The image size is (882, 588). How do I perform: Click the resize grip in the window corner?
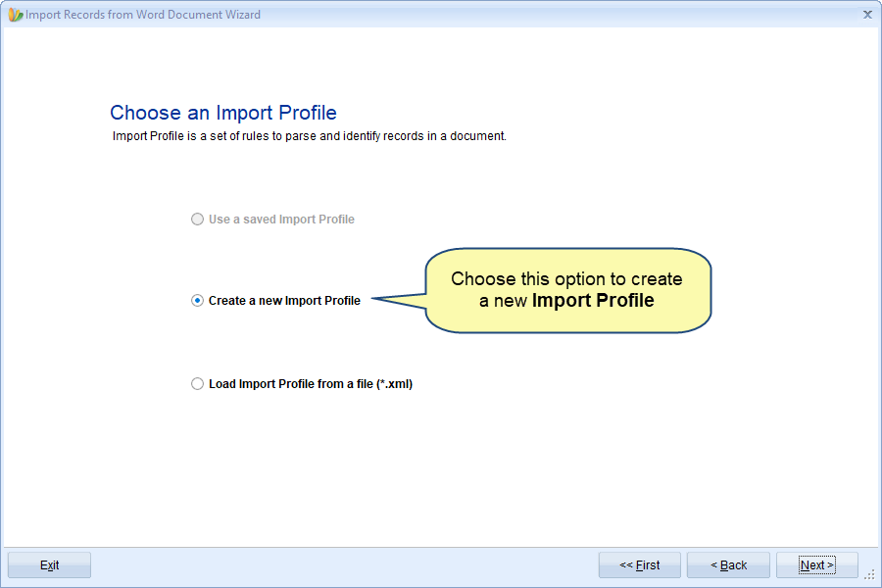coord(869,574)
